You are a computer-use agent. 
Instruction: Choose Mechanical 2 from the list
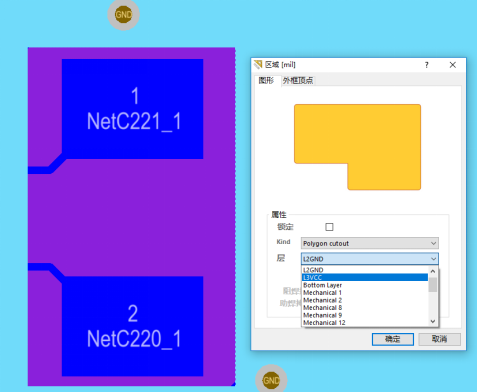pos(365,300)
